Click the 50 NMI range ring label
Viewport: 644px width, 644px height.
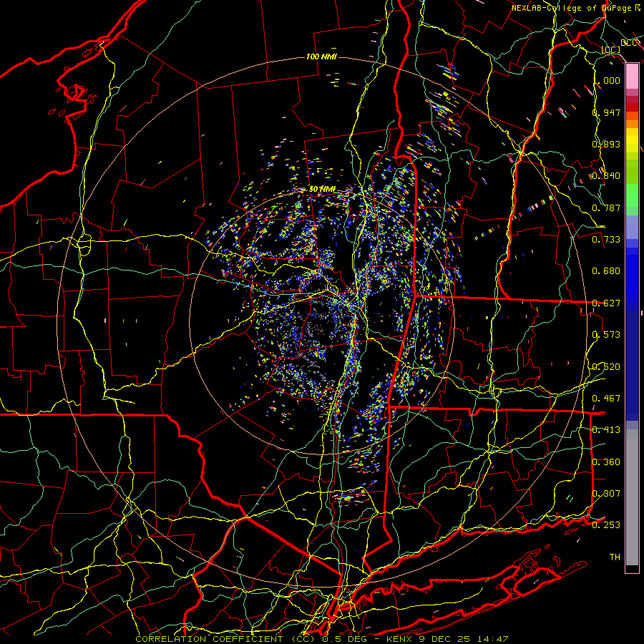tap(322, 189)
